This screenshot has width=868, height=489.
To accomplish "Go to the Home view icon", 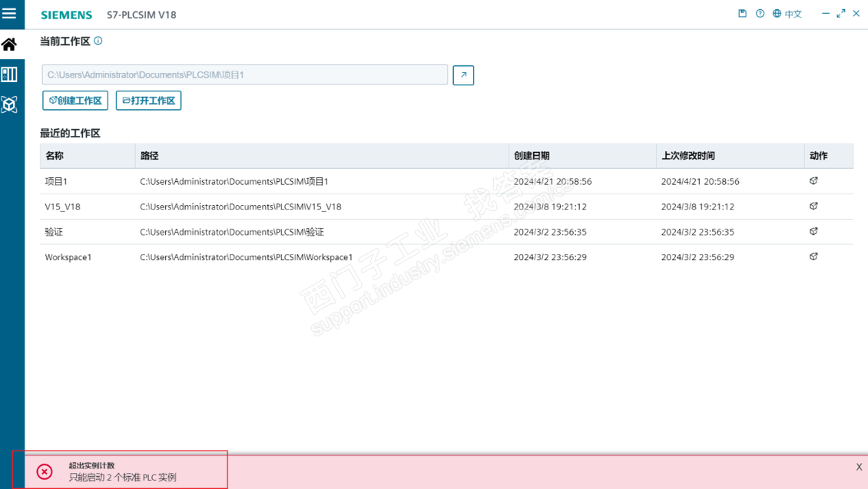I will click(9, 45).
